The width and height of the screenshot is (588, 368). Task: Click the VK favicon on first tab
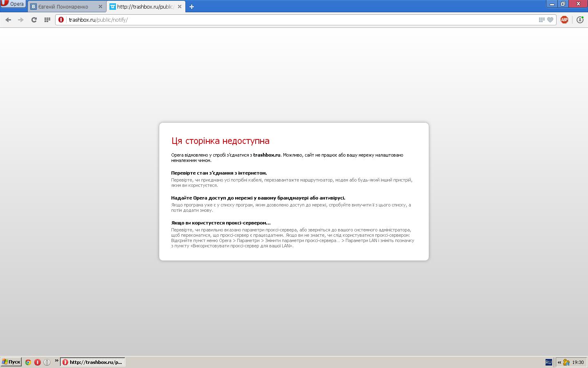coord(33,7)
